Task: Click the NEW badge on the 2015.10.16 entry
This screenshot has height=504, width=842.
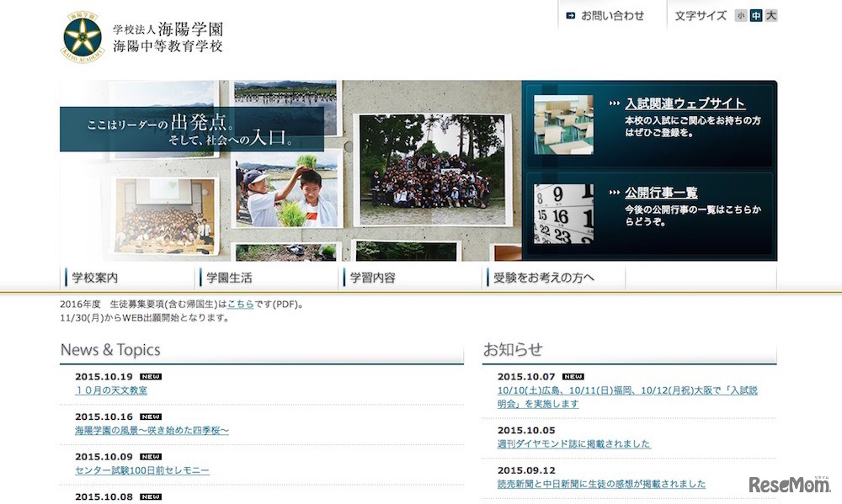Action: click(153, 416)
